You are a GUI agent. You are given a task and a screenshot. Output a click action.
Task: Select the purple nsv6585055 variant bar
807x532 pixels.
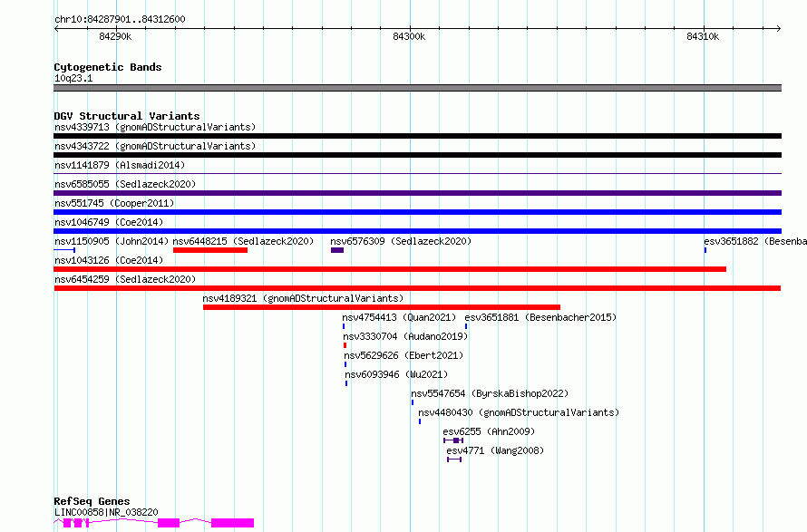[417, 193]
